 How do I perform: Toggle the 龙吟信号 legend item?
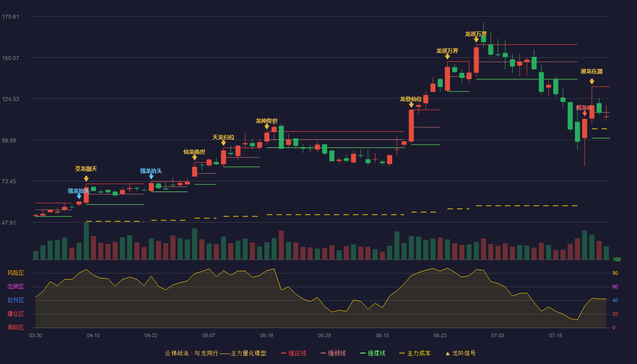pos(460,353)
